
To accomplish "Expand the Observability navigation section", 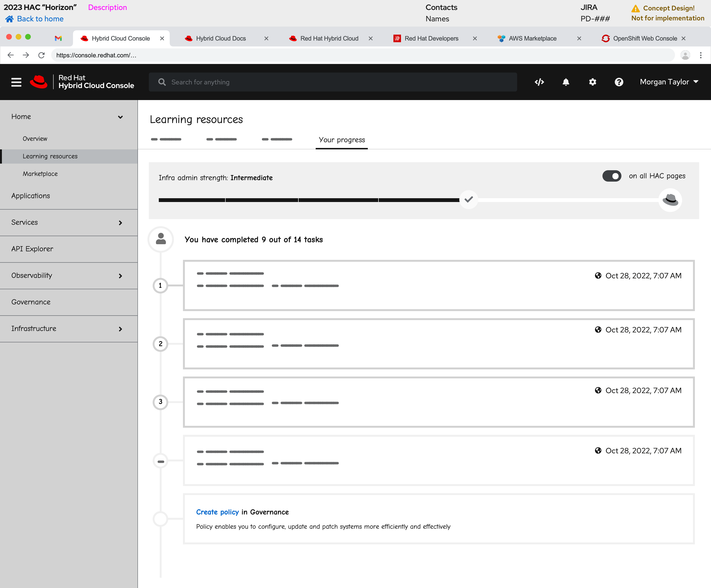I will click(x=120, y=276).
